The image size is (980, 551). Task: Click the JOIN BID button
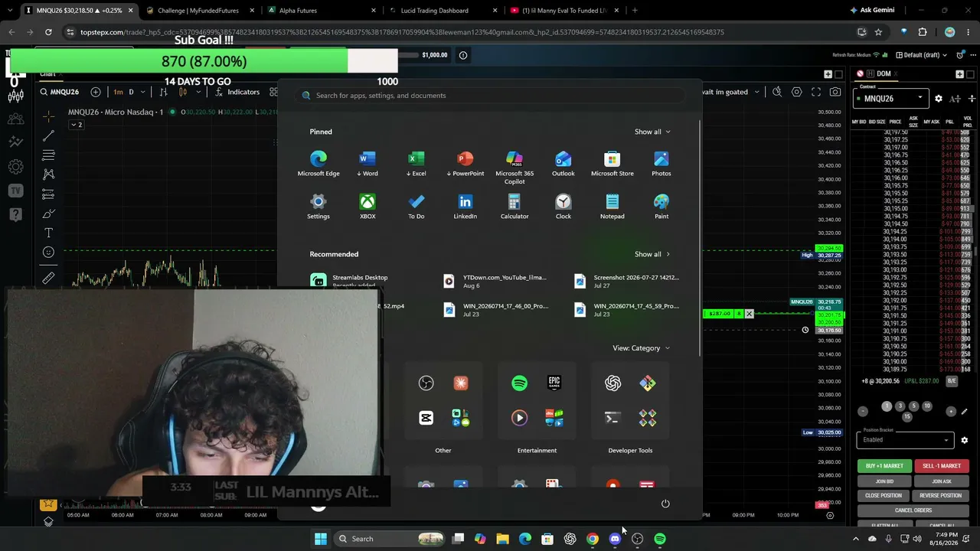click(884, 481)
